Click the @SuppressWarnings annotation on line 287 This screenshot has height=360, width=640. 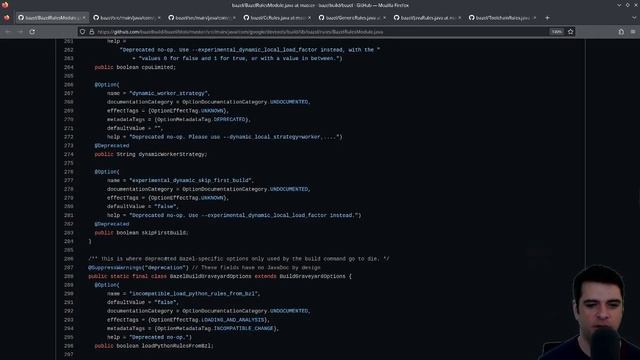coord(115,268)
